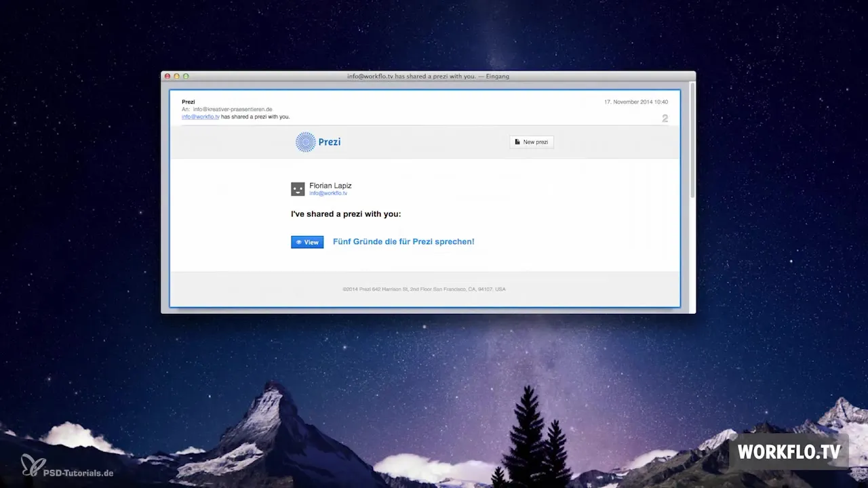Open link Fünf Gründe die für Prezi sprechen!
This screenshot has width=868, height=488.
tap(403, 241)
